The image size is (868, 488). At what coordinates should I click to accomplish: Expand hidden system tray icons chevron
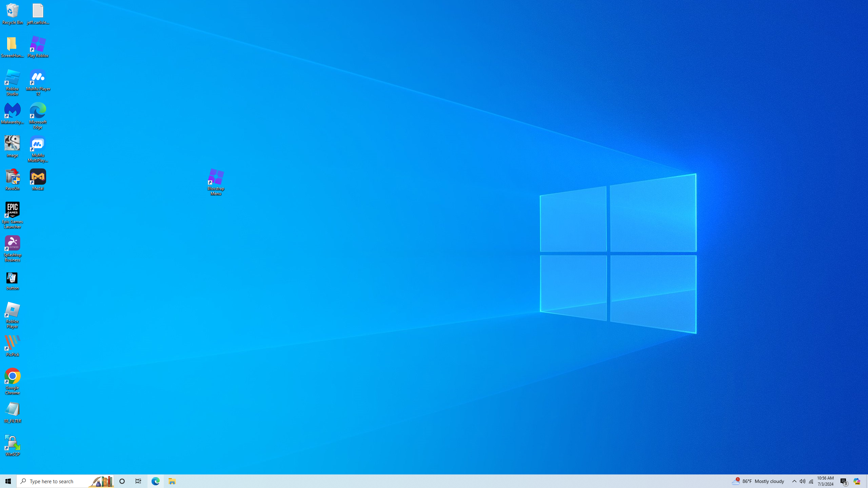click(x=794, y=481)
